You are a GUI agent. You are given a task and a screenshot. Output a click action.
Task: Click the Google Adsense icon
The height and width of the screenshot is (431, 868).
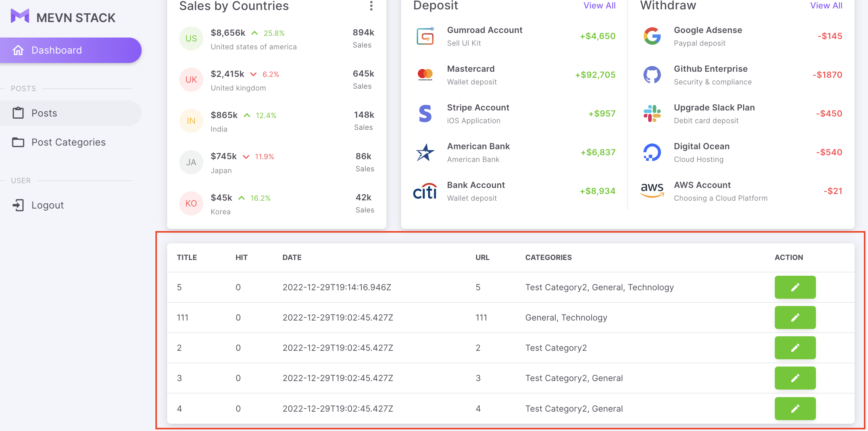[652, 36]
